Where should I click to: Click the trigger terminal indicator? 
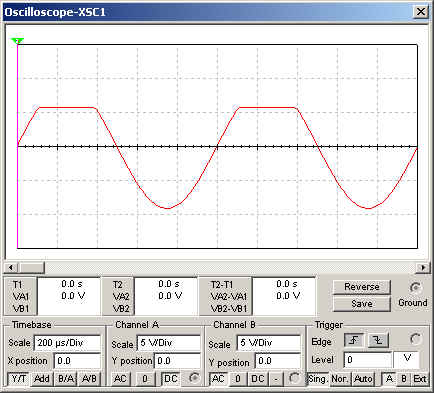click(x=415, y=339)
